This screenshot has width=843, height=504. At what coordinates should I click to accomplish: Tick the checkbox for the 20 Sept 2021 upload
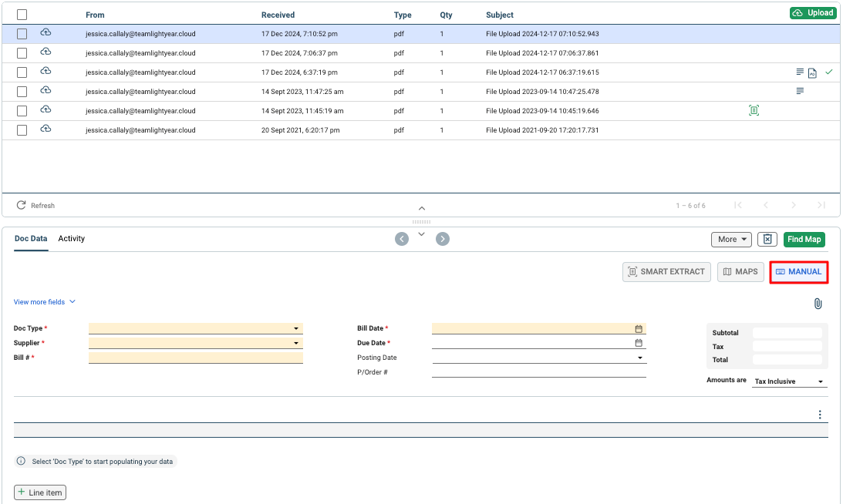(22, 130)
